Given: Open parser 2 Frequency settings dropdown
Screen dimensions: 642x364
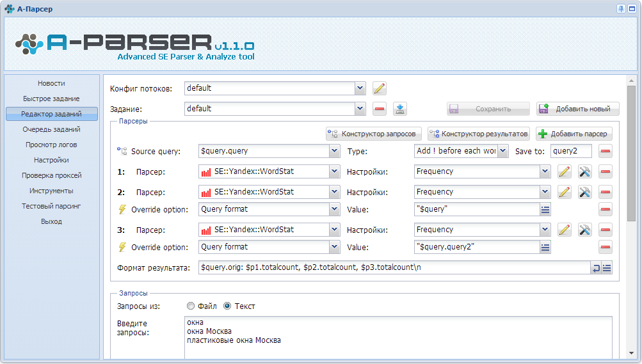Looking at the screenshot, I should 545,192.
